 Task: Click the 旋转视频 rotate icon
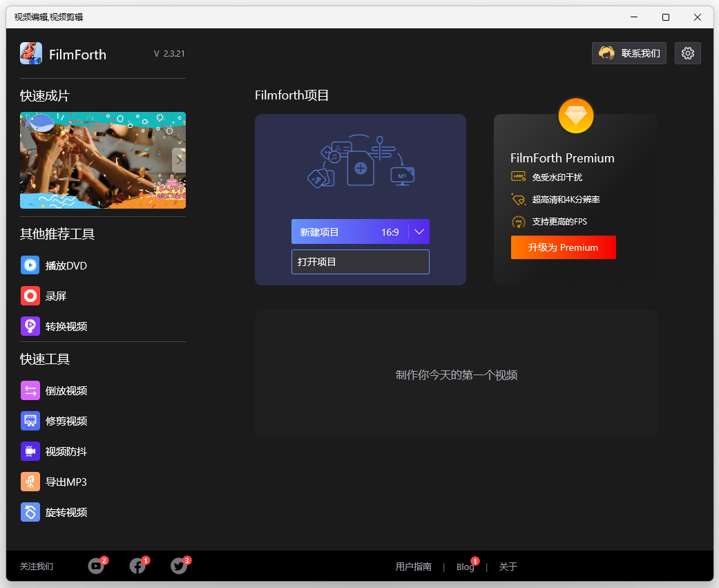coord(30,512)
